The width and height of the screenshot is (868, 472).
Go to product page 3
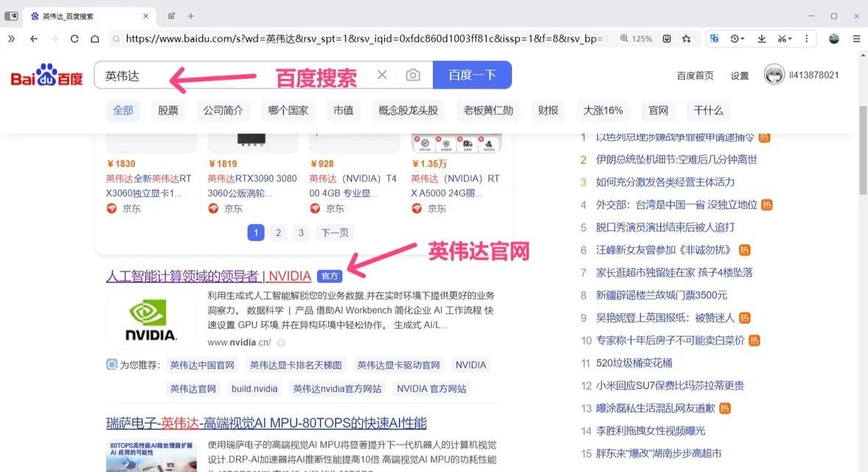click(x=301, y=232)
